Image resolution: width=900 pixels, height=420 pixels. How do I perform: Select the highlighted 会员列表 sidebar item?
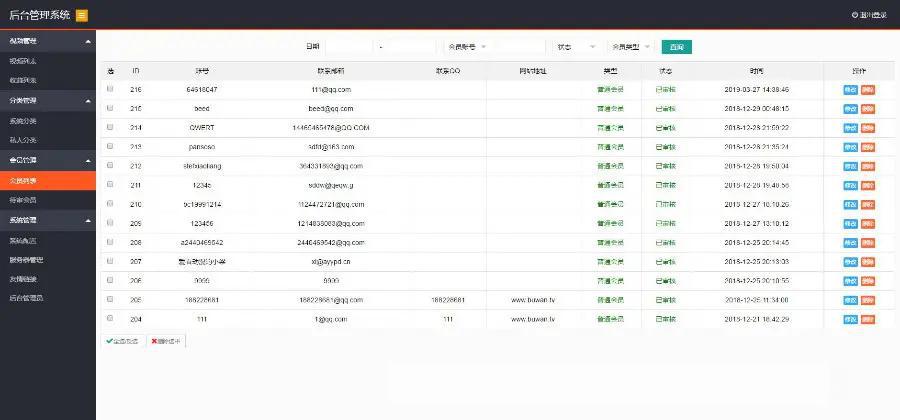tap(48, 181)
